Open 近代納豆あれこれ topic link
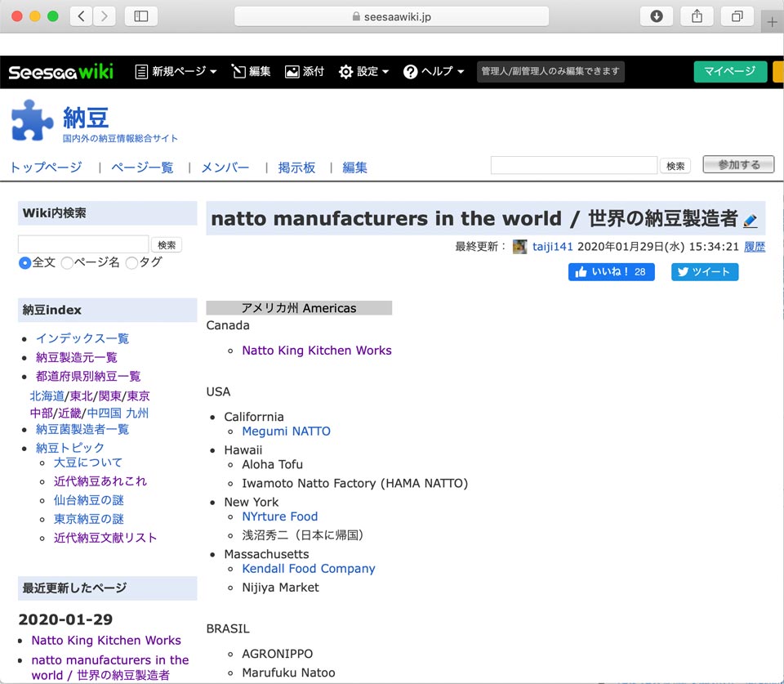 [x=100, y=481]
